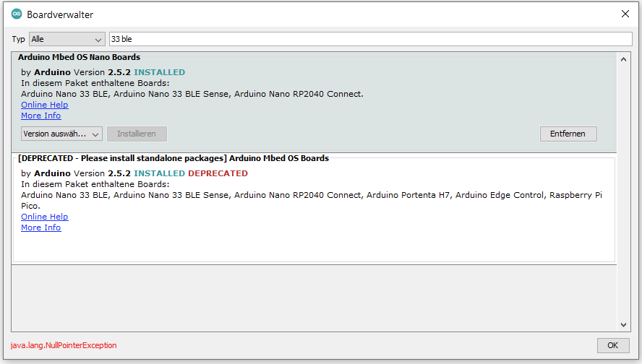642x364 pixels.
Task: Click board list ending with 'Raspberry Pi Pico'
Action: [312, 200]
